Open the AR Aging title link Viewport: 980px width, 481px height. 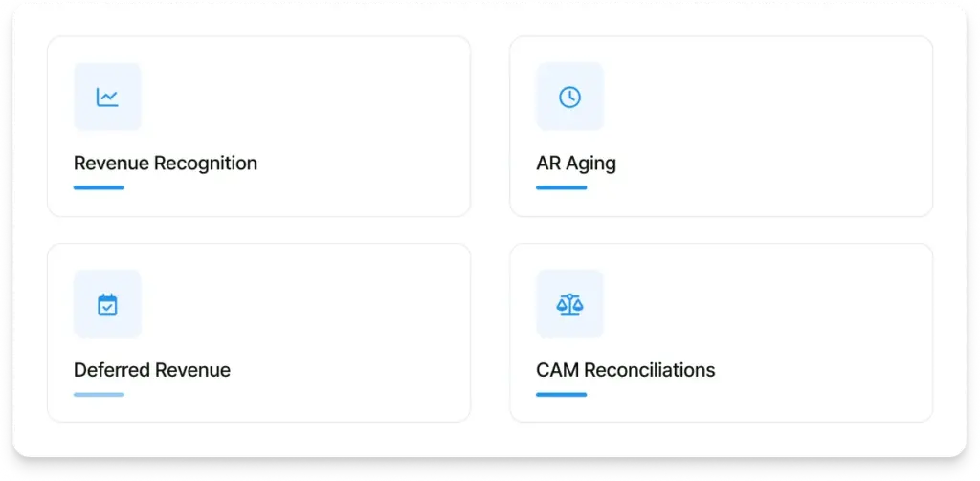point(576,164)
